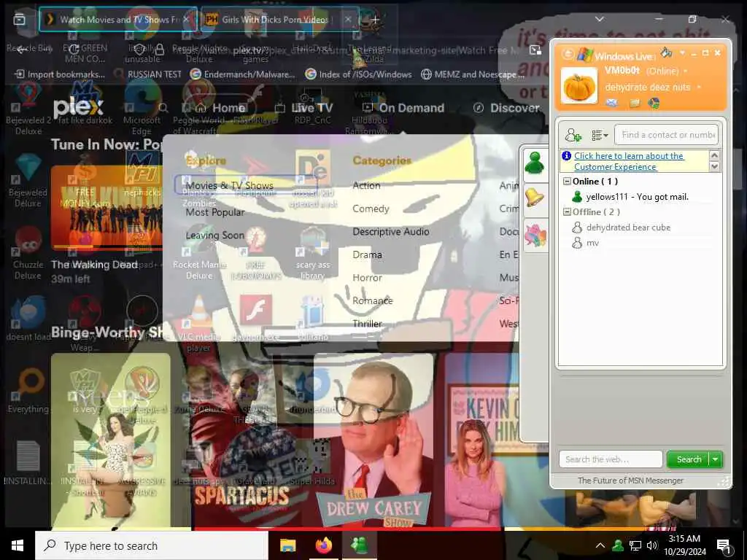
Task: Open the VM0b0t Online status dropdown
Action: click(x=646, y=71)
